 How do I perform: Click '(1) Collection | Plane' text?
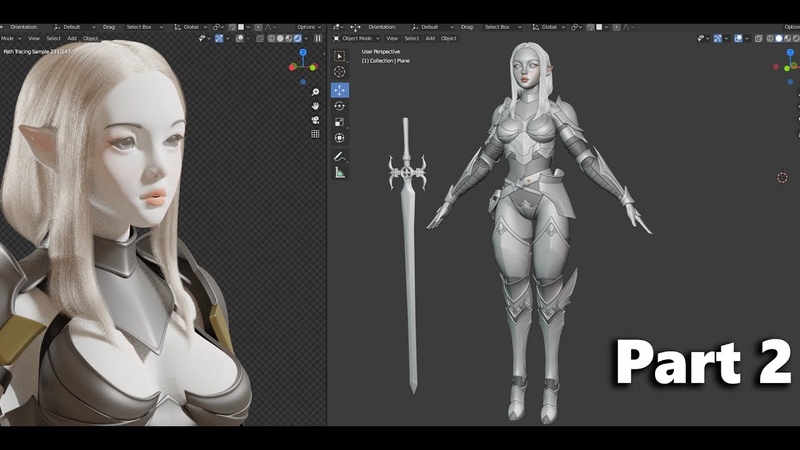coord(385,61)
